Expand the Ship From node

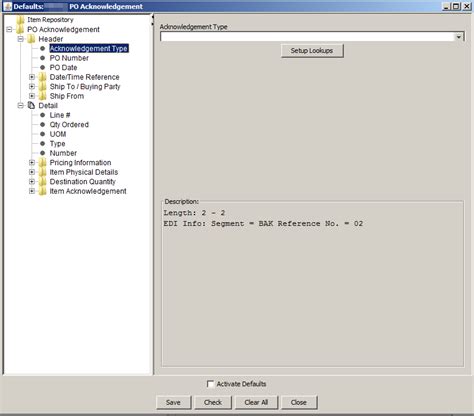coord(32,96)
